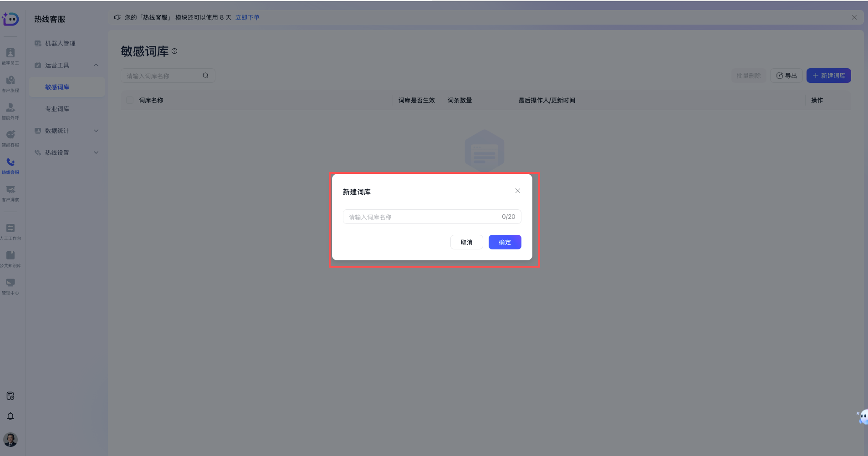Go to the 智能客服 module
Viewport: 868px width, 456px height.
[x=10, y=138]
